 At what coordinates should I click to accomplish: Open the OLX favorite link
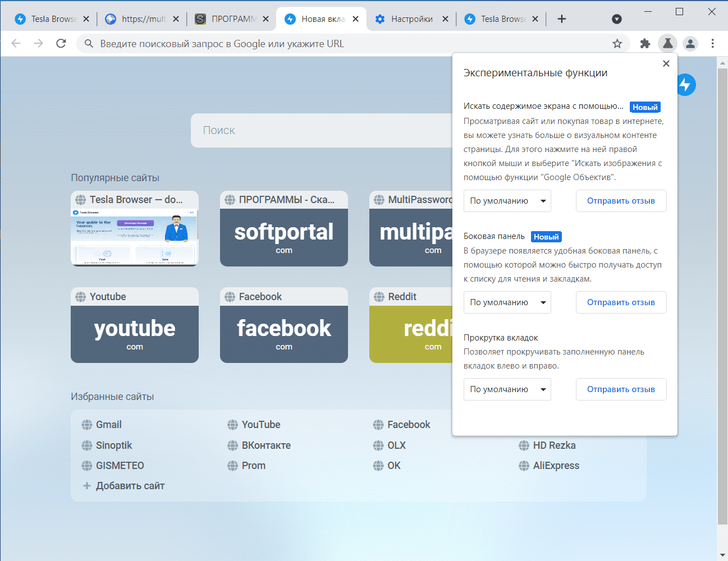point(390,445)
